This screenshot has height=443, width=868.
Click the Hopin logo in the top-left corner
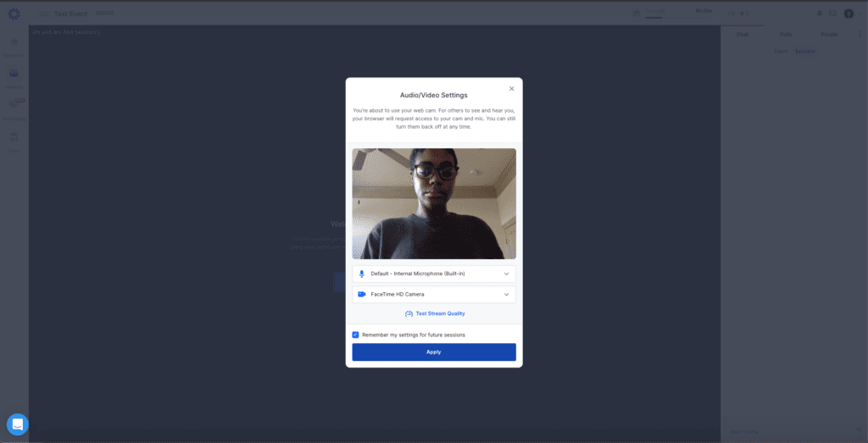(14, 14)
